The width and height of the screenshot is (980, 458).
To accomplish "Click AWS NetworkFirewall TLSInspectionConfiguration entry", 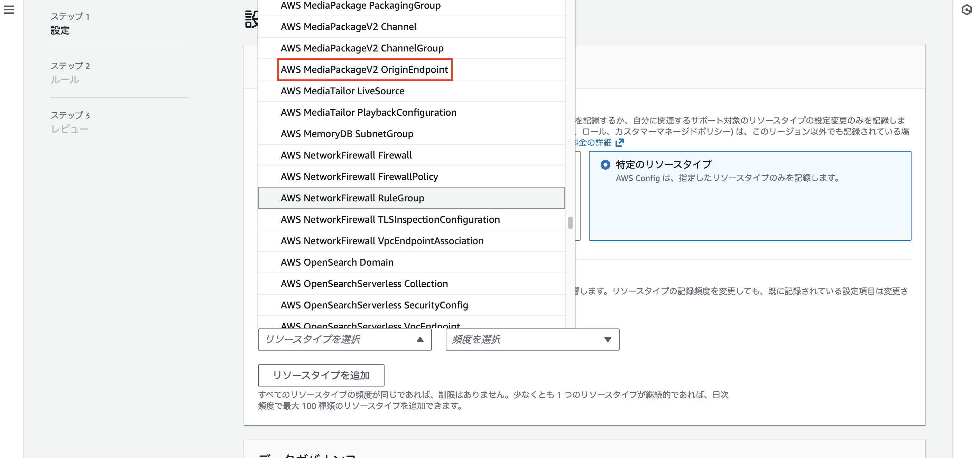I will [390, 219].
